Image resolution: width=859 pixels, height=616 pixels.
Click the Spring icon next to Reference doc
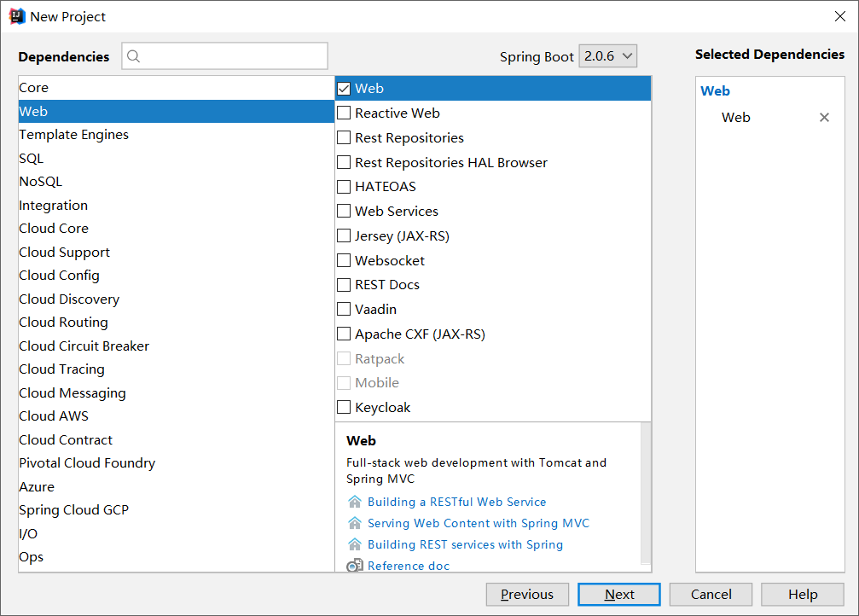tap(355, 566)
